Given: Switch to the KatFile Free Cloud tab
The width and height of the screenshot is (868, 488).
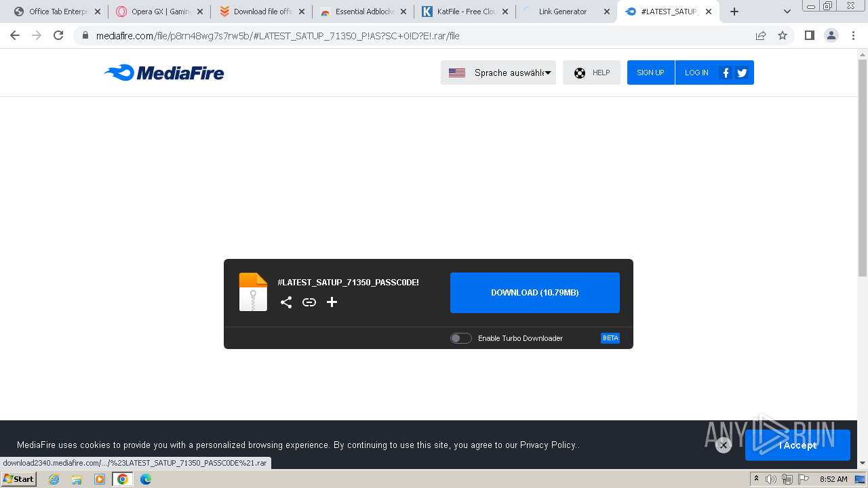Looking at the screenshot, I should pyautogui.click(x=465, y=12).
